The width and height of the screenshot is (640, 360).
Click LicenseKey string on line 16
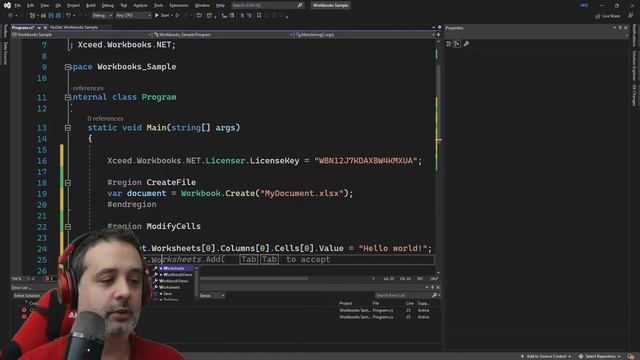[x=365, y=161]
